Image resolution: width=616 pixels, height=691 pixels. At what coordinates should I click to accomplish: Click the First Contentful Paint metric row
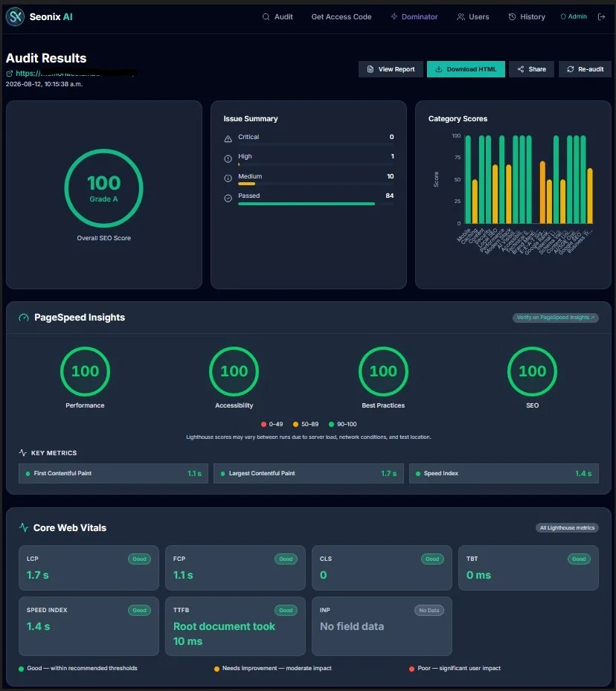pyautogui.click(x=113, y=473)
